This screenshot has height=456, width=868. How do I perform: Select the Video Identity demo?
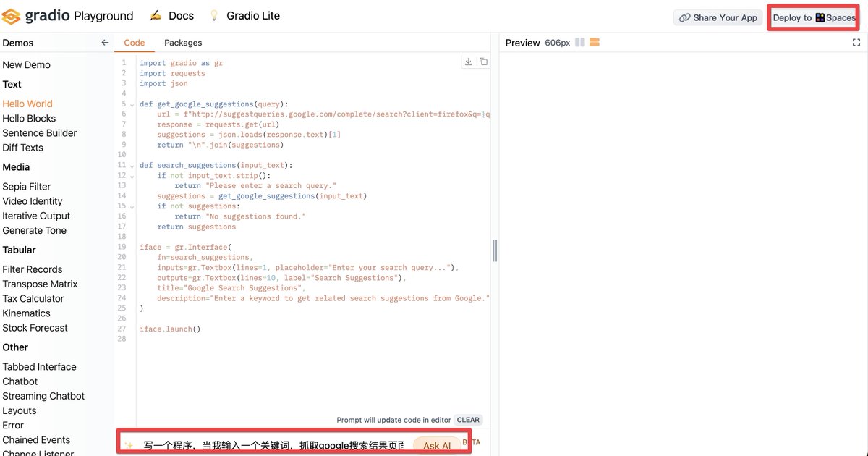33,200
